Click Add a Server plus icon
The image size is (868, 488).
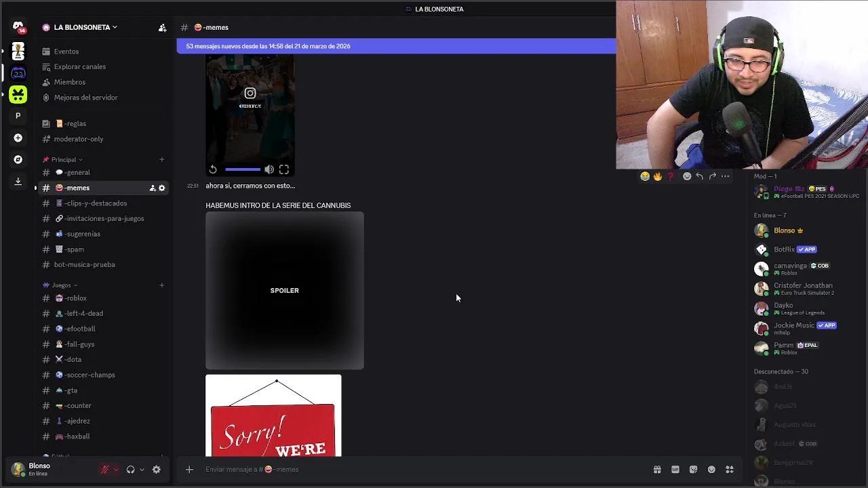[18, 138]
